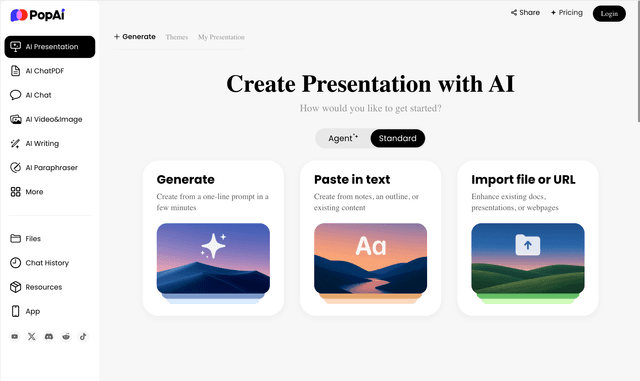Switch to the Themes tab
This screenshot has width=640, height=381.
coord(177,37)
